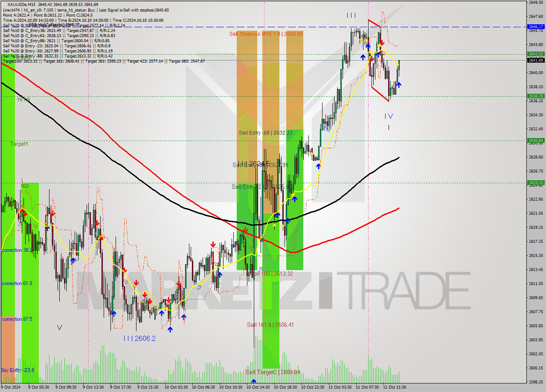Select the '9 Oct 21:30' time axis label

[x=148, y=387]
